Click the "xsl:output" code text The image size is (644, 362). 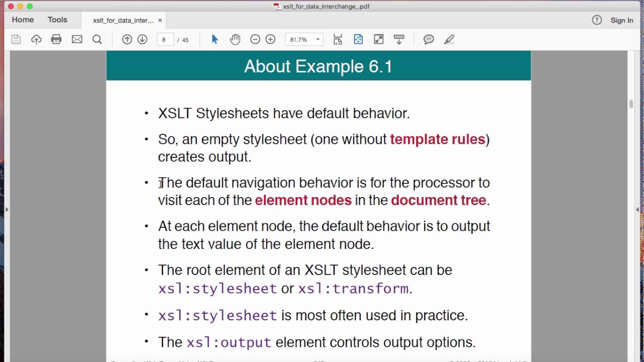[x=229, y=342]
